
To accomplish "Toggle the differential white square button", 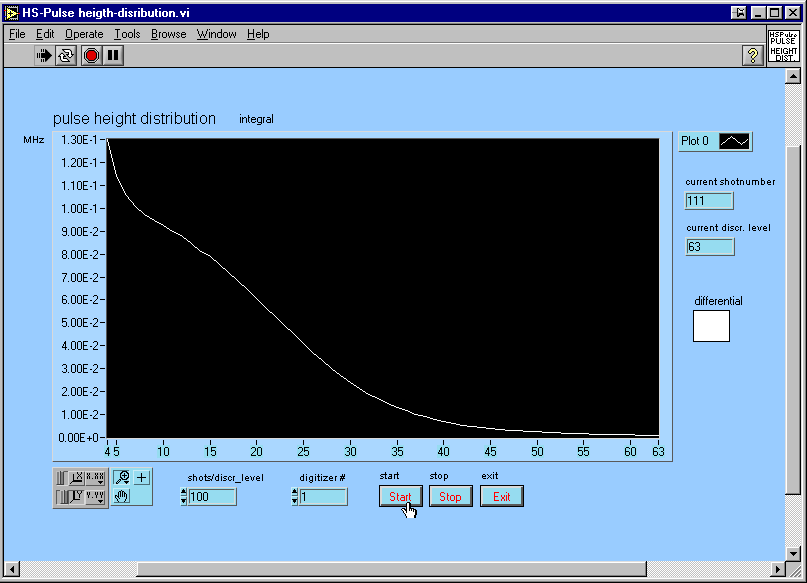I will coord(711,326).
